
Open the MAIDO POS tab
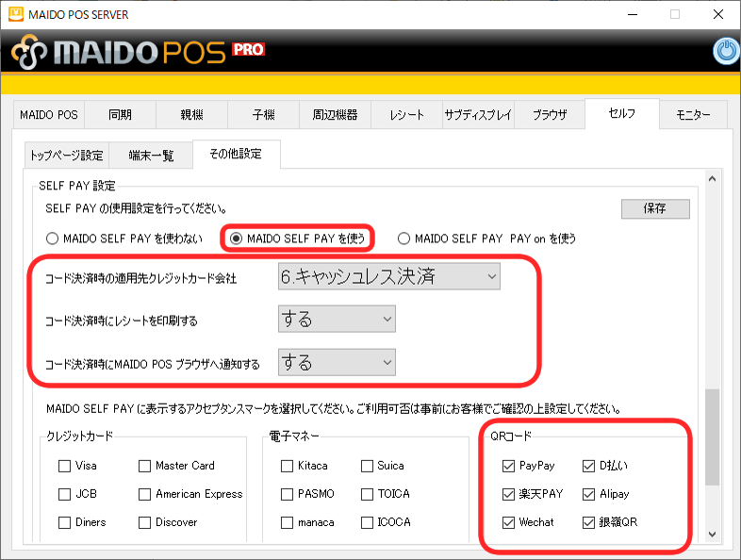49,115
